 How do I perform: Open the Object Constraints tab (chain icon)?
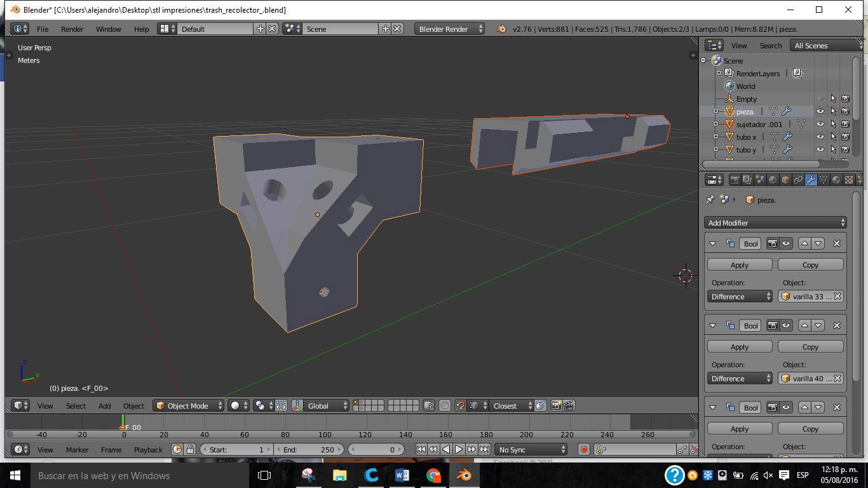pyautogui.click(x=798, y=180)
